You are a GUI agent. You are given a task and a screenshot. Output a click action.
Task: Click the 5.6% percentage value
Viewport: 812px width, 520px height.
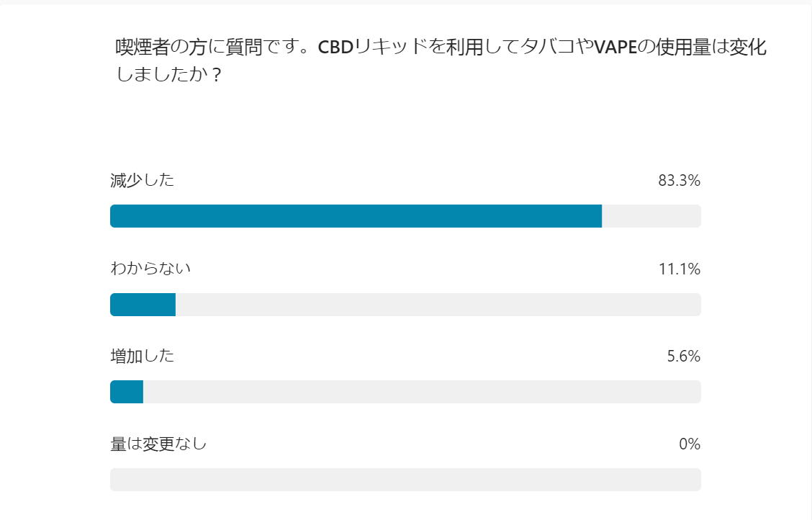click(x=683, y=357)
